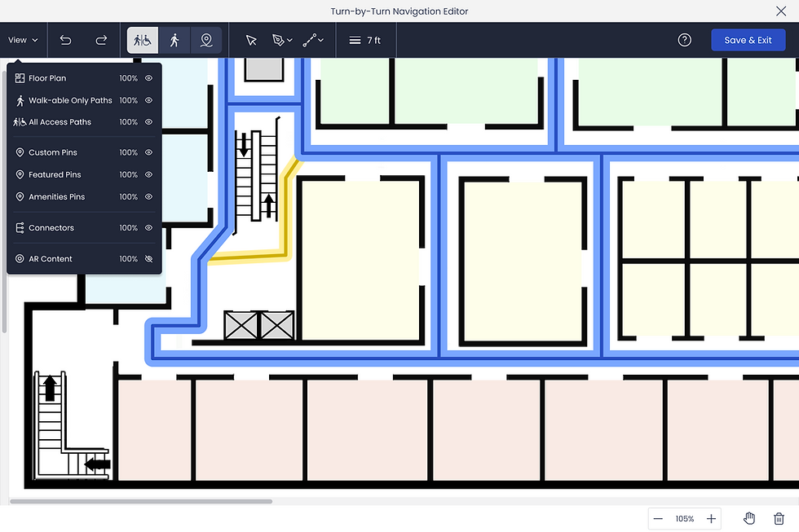
Task: Toggle Amenities Pins visibility eye
Action: (148, 196)
